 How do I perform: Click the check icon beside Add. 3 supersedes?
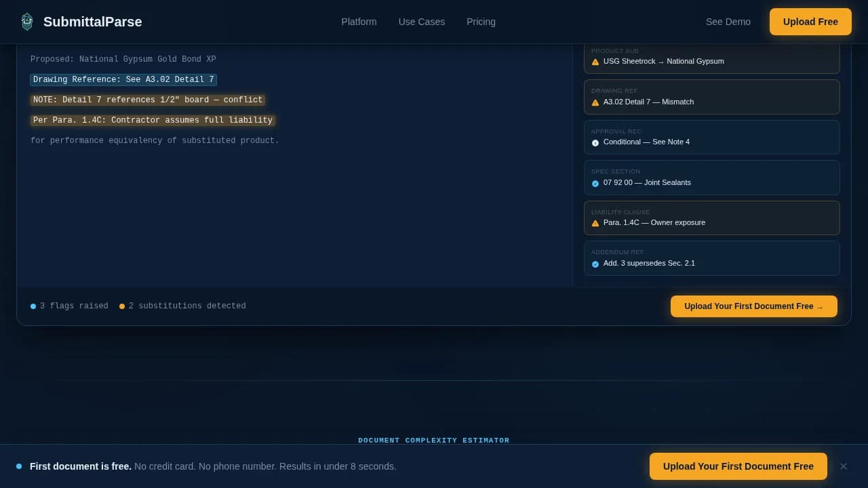click(595, 264)
